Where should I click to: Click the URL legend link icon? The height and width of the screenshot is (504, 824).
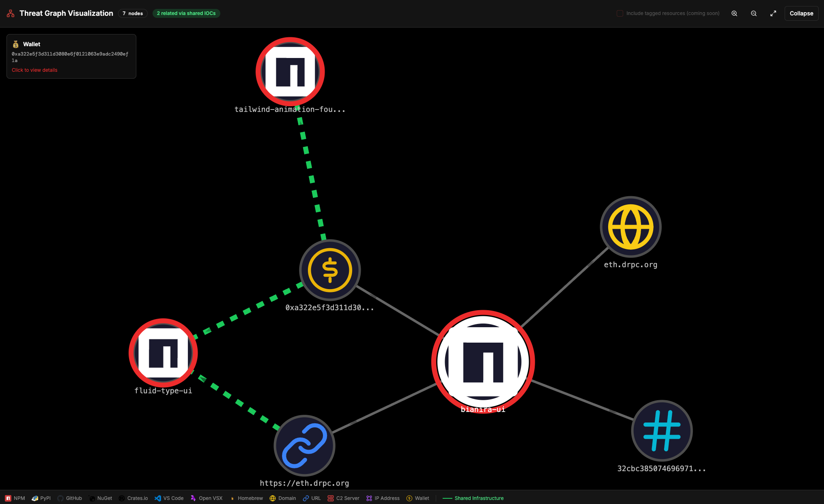pyautogui.click(x=306, y=498)
